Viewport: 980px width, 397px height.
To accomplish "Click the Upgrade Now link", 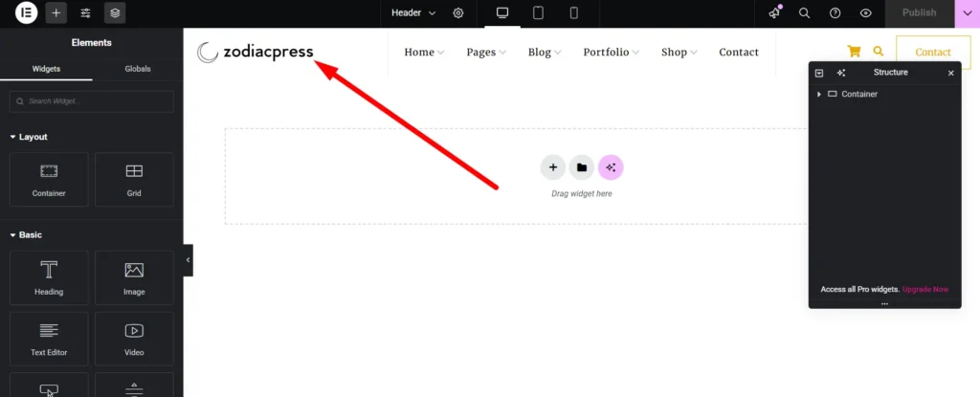I will [x=925, y=289].
